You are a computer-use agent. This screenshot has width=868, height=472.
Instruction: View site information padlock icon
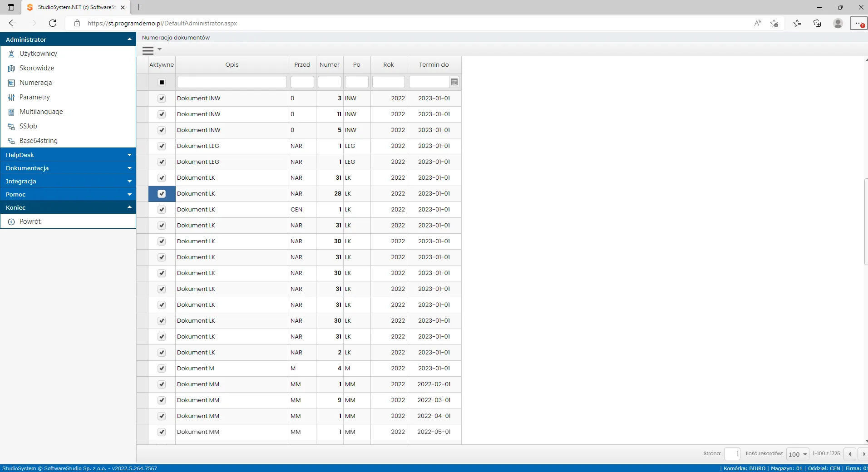click(x=77, y=23)
